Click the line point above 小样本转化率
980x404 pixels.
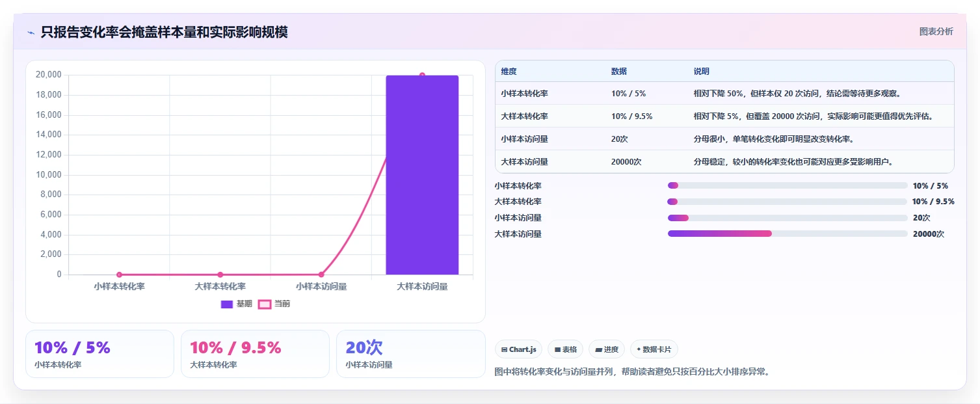(120, 275)
